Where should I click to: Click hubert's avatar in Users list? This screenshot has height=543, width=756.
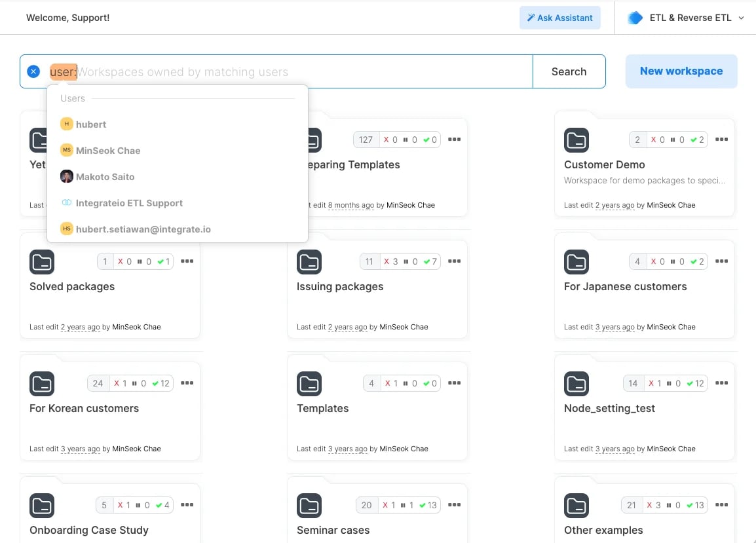[x=67, y=124]
